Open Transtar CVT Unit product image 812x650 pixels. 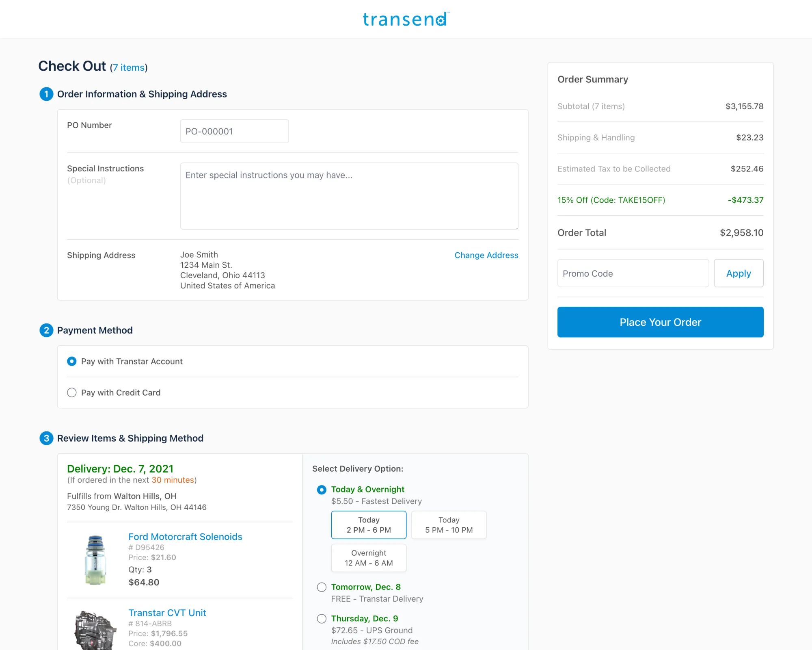coord(95,630)
